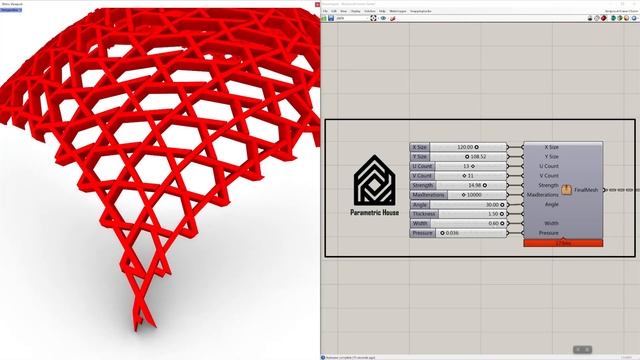The width and height of the screenshot is (640, 360).
Task: Click the Only draw selected preview icon
Action: click(613, 18)
